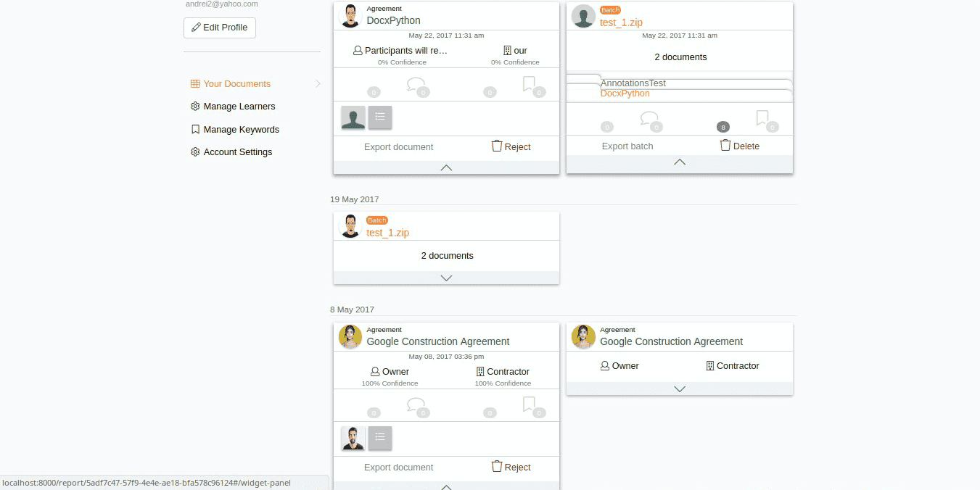Viewport: 980px width, 490px height.
Task: Go to Manage Keywords
Action: [241, 130]
